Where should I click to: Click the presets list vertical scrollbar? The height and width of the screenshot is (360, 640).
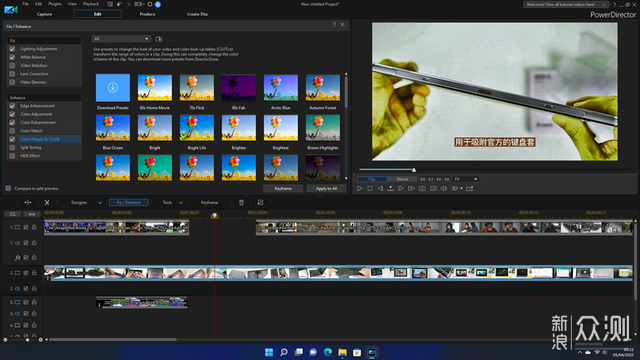[x=346, y=92]
